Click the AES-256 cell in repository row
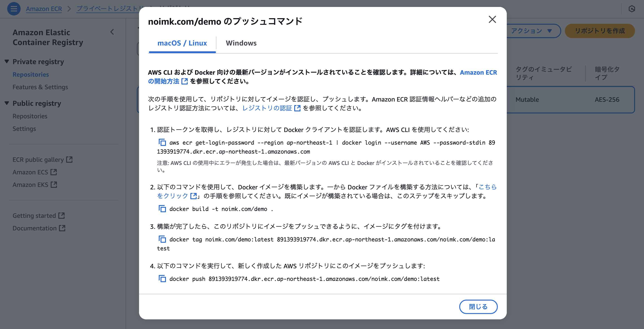This screenshot has height=329, width=644. [607, 100]
